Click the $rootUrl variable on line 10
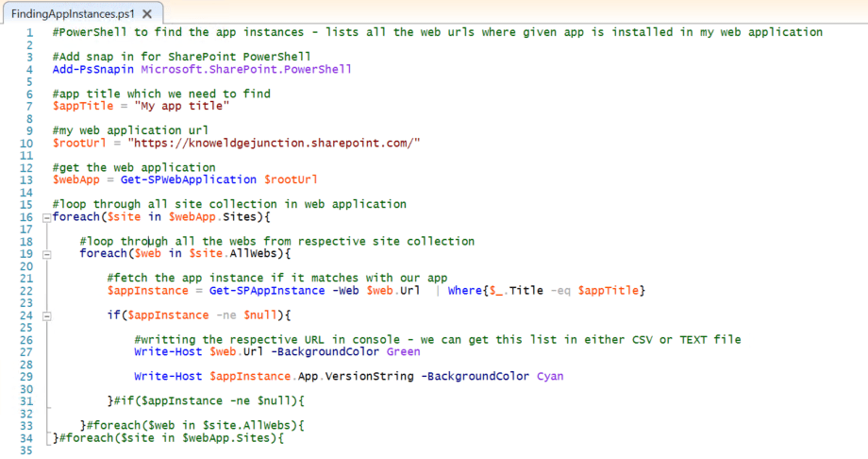868x459 pixels. [x=79, y=143]
